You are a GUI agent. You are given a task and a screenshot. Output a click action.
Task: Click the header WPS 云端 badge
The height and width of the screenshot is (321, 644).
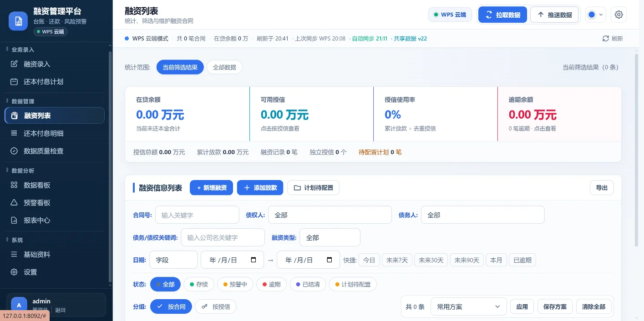pyautogui.click(x=450, y=15)
